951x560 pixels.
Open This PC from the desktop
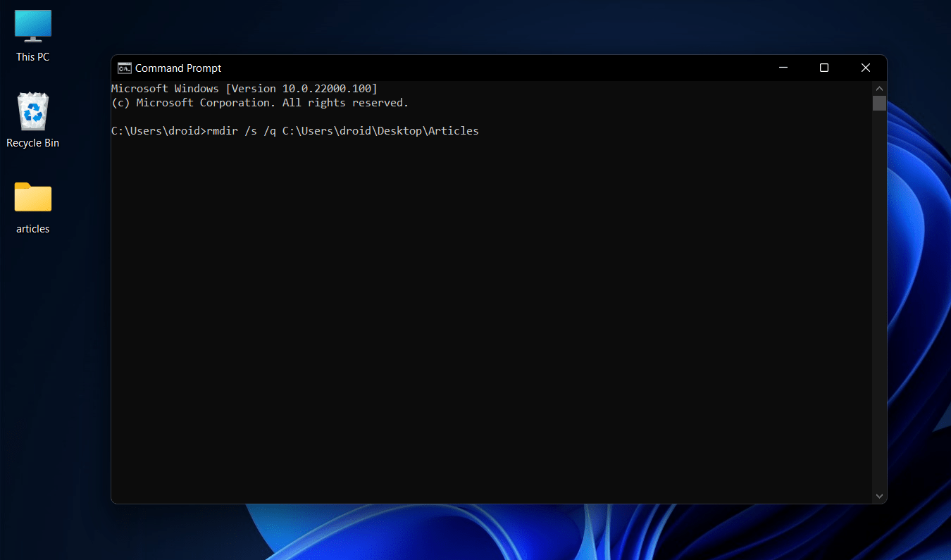pos(32,25)
